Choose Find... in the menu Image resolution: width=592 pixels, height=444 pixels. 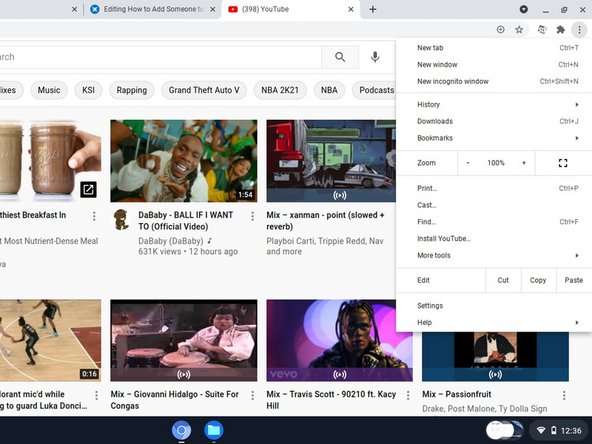pyautogui.click(x=494, y=222)
